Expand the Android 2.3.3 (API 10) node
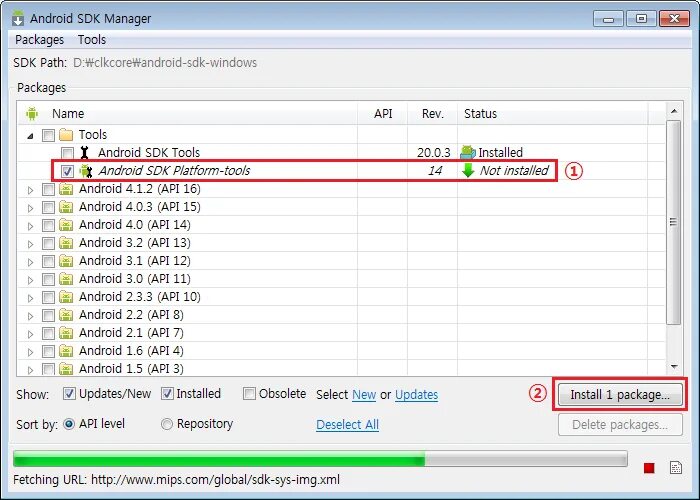Image resolution: width=700 pixels, height=500 pixels. (30, 298)
